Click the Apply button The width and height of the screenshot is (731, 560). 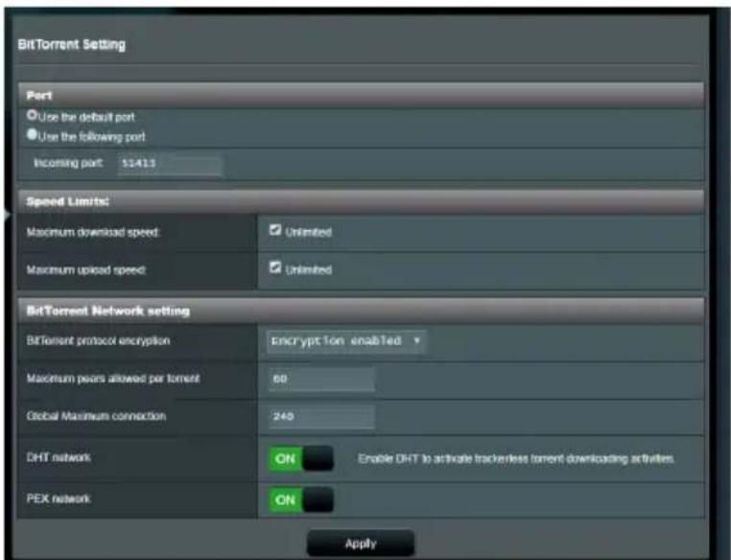[x=361, y=544]
